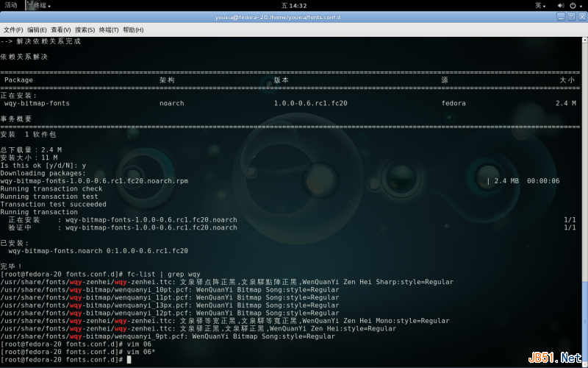Click the '完毕！' completion line
This screenshot has width=588, height=368.
11,266
